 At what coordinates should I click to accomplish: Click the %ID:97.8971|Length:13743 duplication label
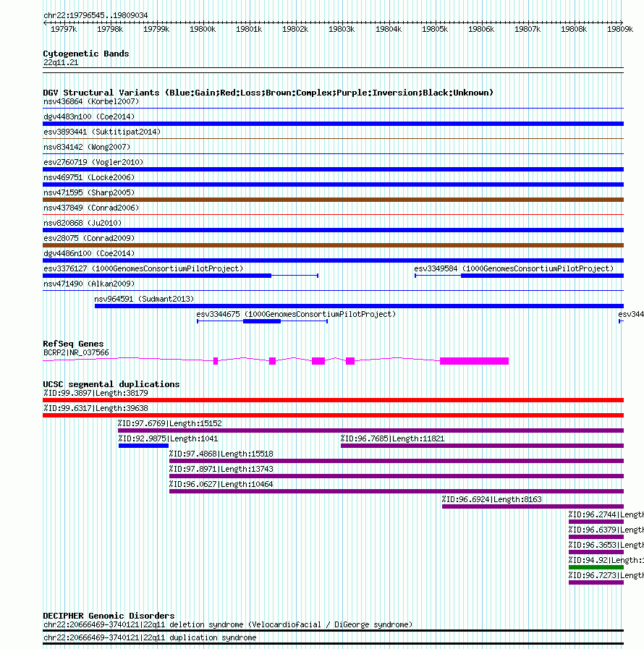221,469
